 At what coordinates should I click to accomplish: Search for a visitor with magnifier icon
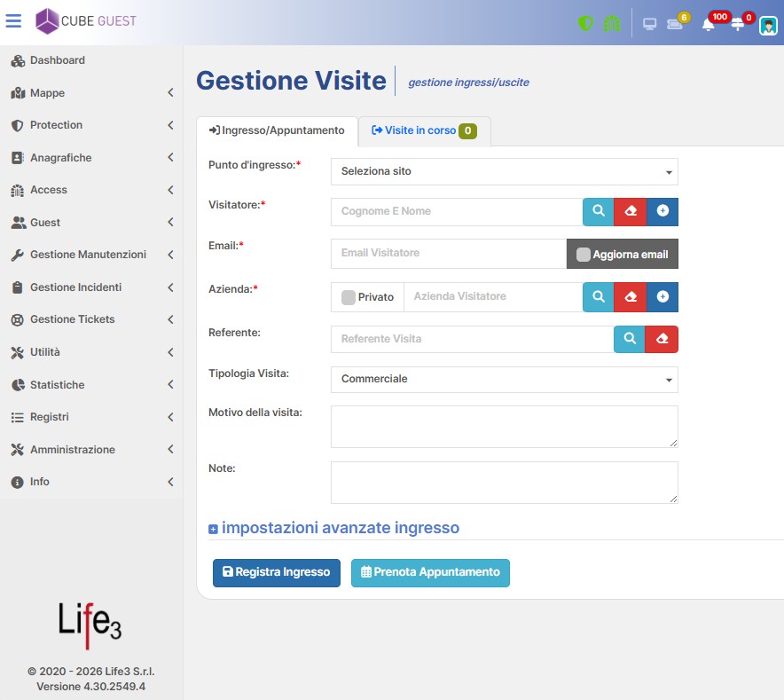[x=598, y=212]
